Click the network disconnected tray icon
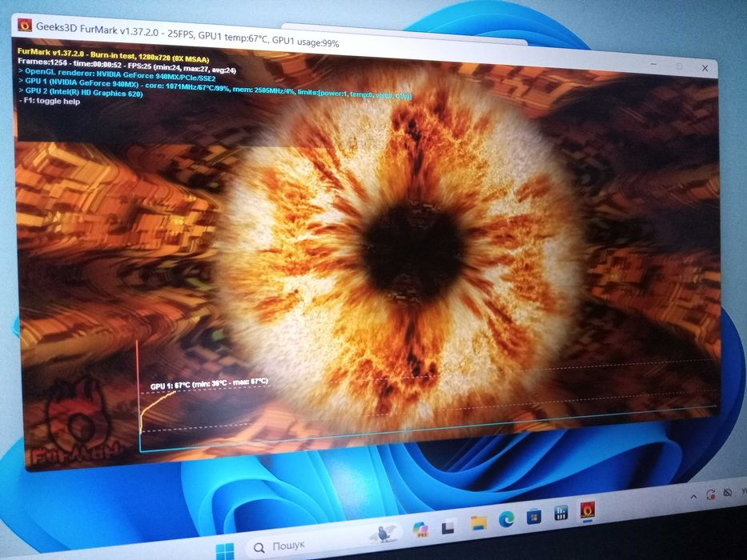The width and height of the screenshot is (747, 560). tap(728, 492)
